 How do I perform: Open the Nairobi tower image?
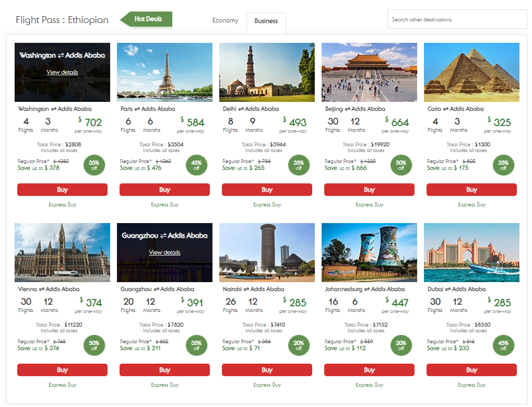click(267, 252)
